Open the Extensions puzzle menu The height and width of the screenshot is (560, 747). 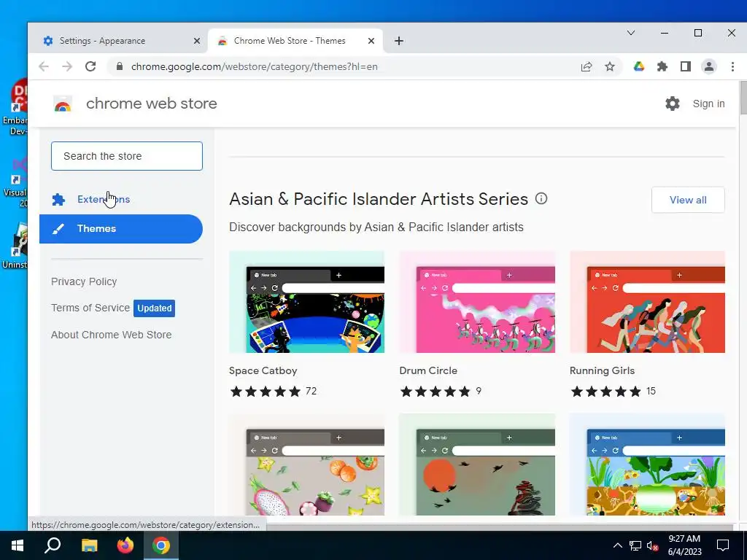[x=662, y=66]
